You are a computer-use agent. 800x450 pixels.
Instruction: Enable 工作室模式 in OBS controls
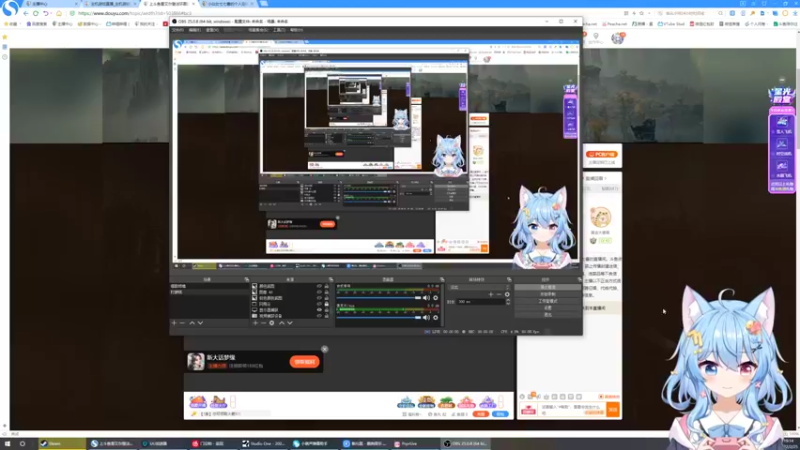(547, 301)
